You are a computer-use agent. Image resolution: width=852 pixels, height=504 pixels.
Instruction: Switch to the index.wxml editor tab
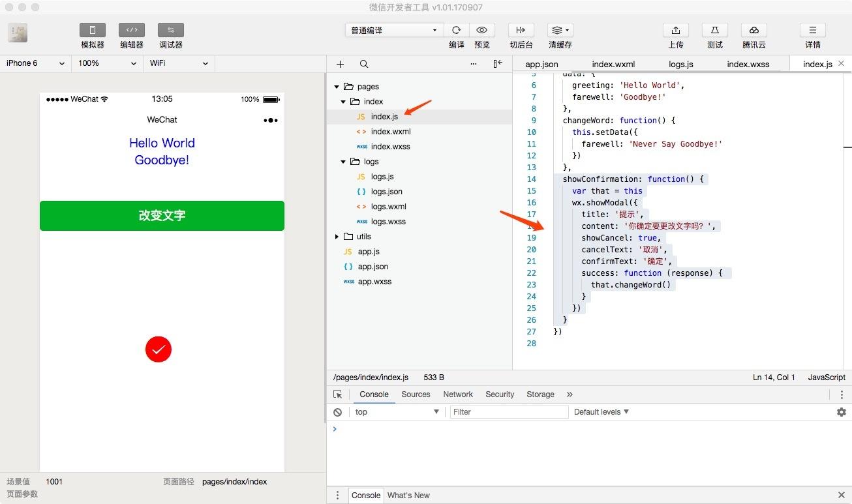tap(613, 64)
